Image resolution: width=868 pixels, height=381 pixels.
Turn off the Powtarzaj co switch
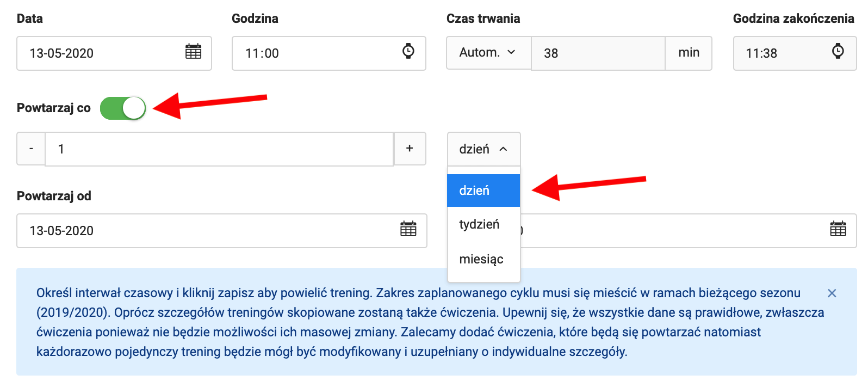[123, 108]
